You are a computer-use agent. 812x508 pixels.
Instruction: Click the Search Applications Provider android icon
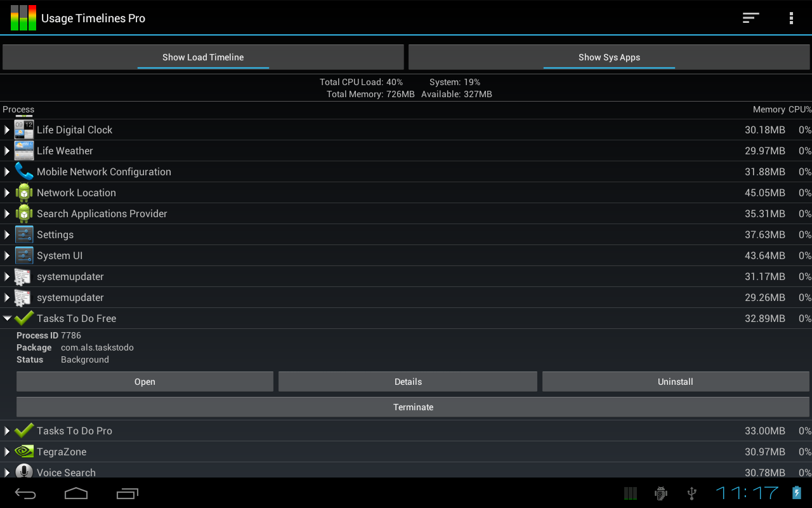(x=24, y=213)
